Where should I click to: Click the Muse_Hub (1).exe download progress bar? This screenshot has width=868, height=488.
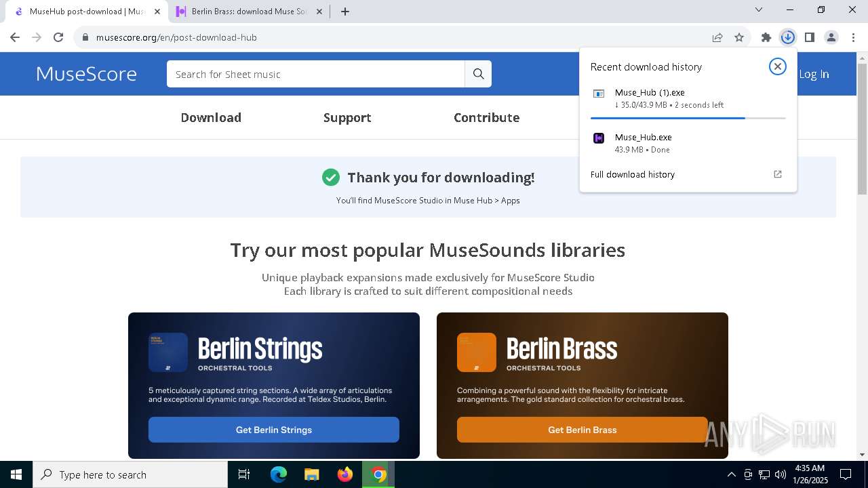[688, 118]
